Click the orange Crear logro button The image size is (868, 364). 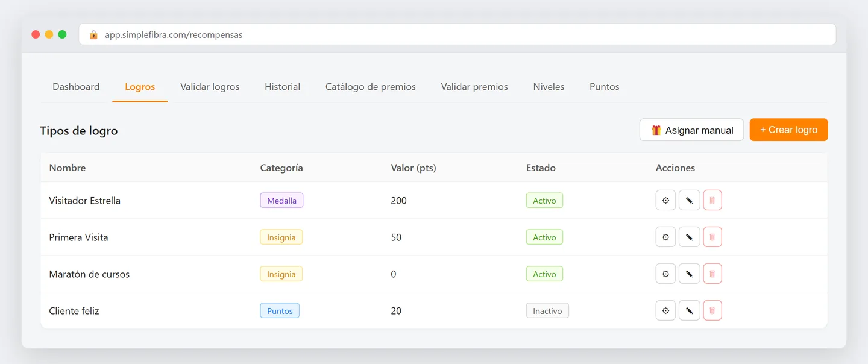(789, 130)
